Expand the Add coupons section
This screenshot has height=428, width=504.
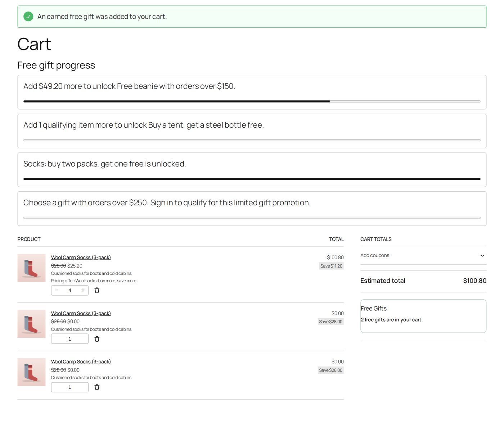423,255
